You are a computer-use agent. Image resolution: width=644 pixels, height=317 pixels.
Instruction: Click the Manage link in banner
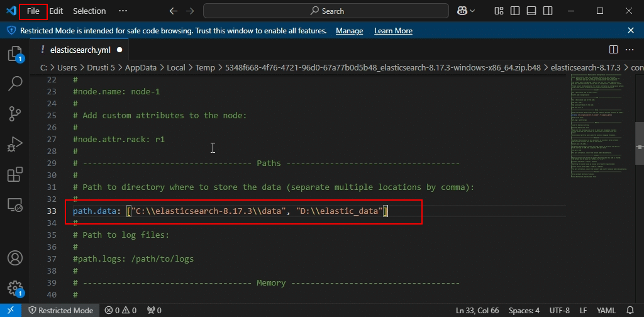(349, 31)
